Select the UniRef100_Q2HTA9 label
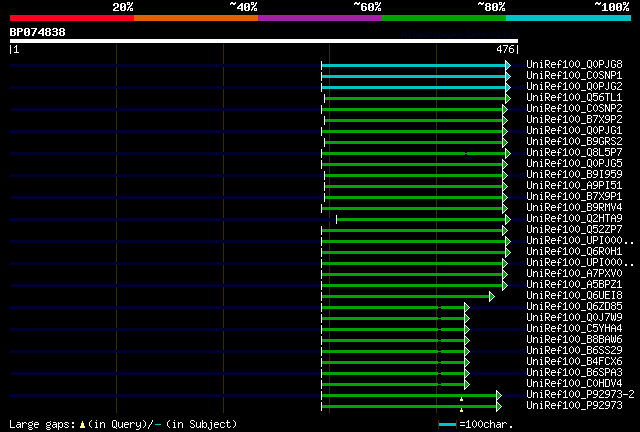The image size is (640, 432). point(574,219)
